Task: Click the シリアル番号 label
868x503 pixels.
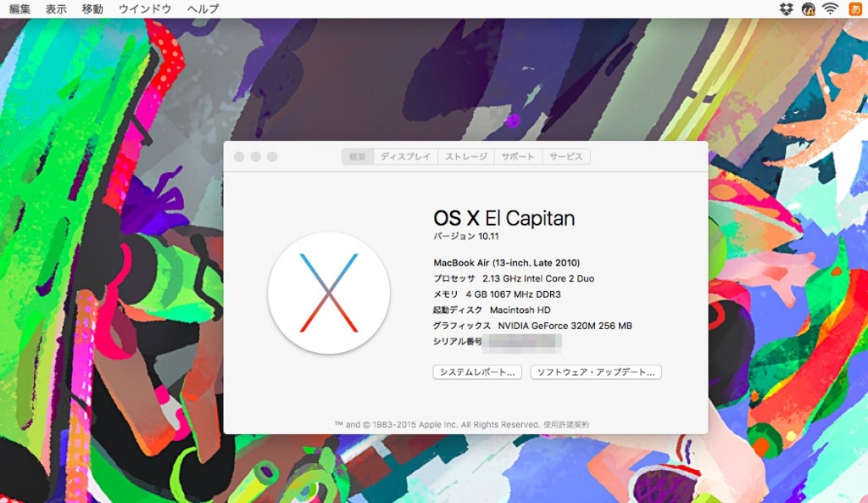Action: click(x=457, y=341)
